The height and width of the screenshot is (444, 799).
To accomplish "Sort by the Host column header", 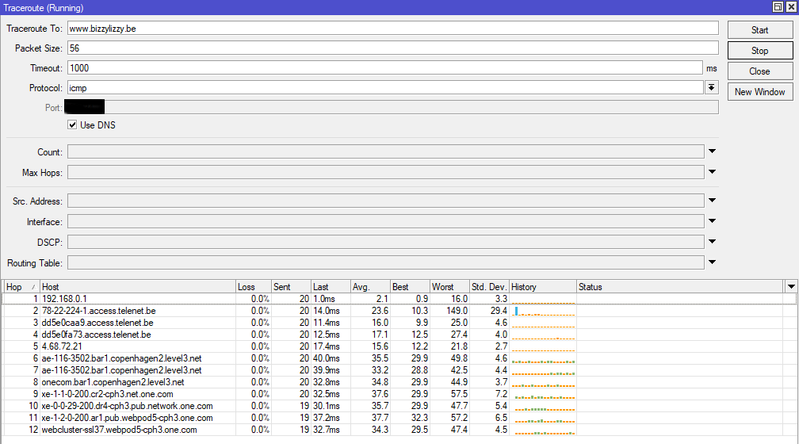I will [x=137, y=286].
